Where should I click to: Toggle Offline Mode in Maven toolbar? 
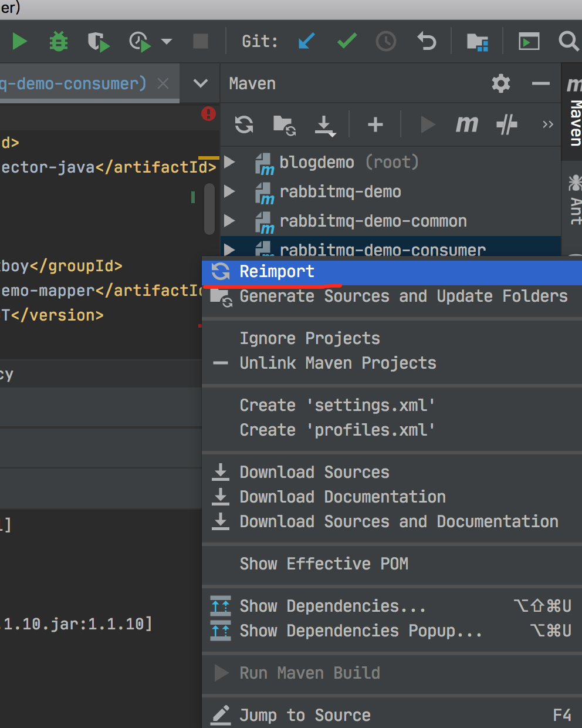click(507, 124)
